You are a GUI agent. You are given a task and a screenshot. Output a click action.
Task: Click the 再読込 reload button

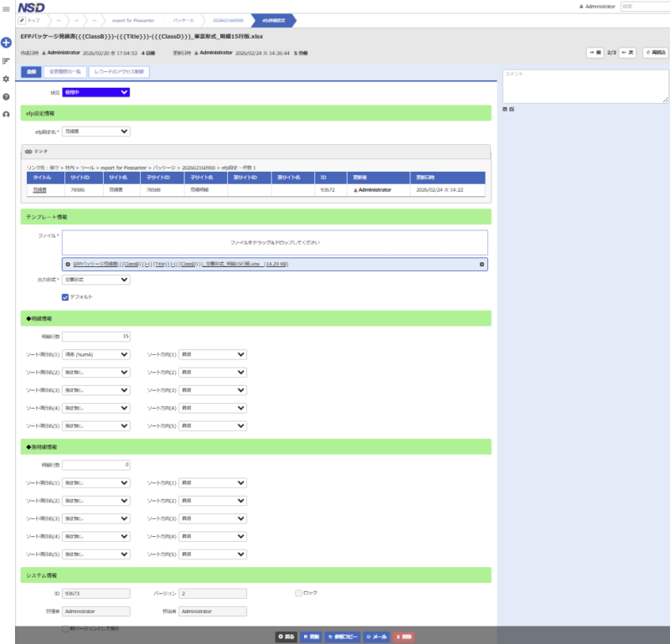655,52
